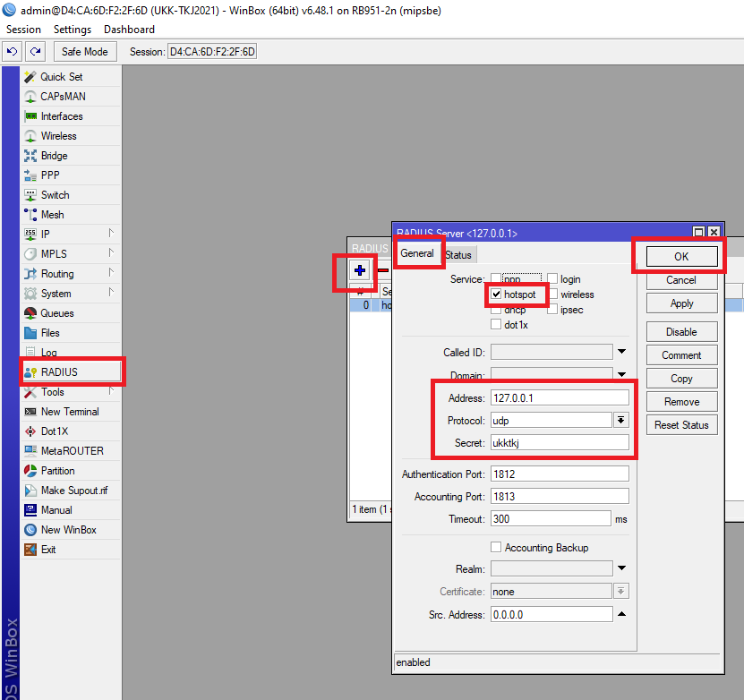Open the Certificate dropdown

[x=620, y=591]
